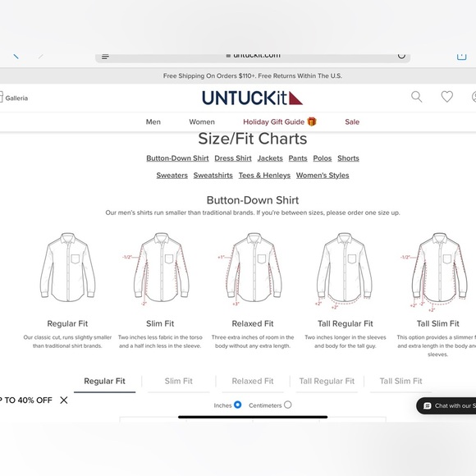Open Chat with our team button
The image size is (476, 476).
pyautogui.click(x=446, y=406)
